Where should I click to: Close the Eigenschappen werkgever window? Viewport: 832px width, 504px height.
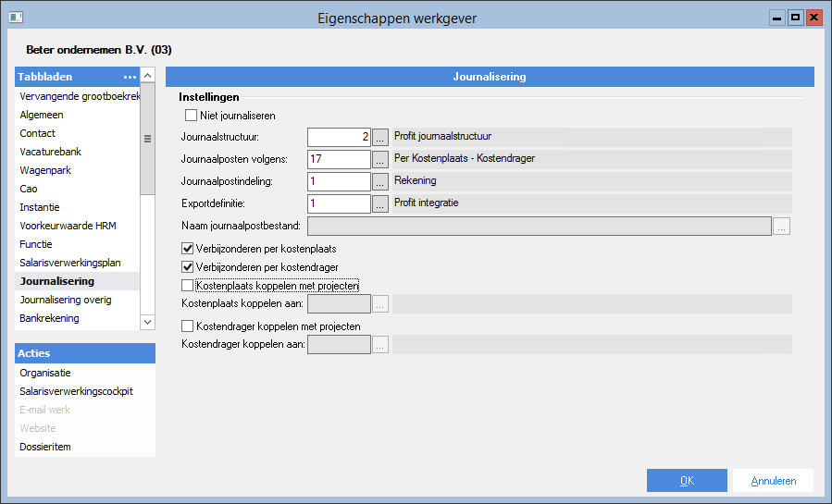pyautogui.click(x=813, y=18)
